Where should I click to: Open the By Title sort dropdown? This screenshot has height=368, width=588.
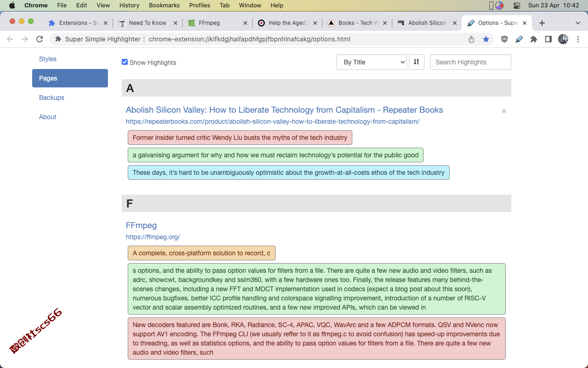(372, 62)
